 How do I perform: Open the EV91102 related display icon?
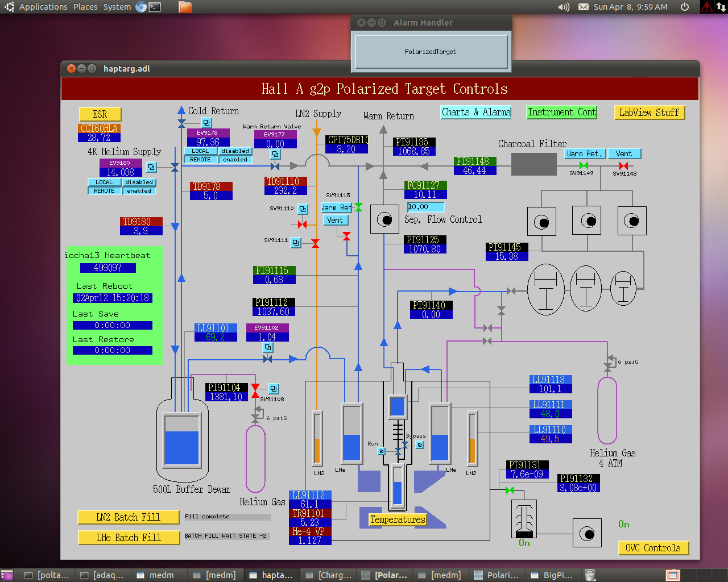coord(268,347)
